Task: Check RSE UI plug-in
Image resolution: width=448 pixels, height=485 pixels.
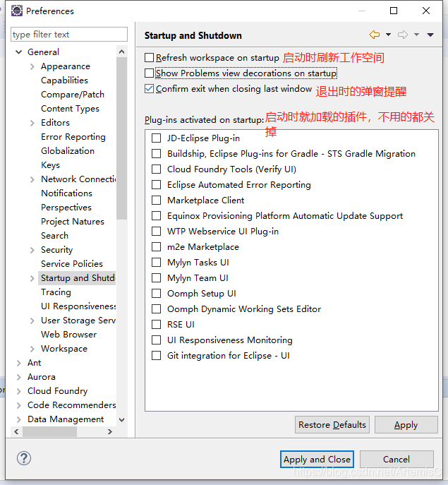Action: point(156,325)
